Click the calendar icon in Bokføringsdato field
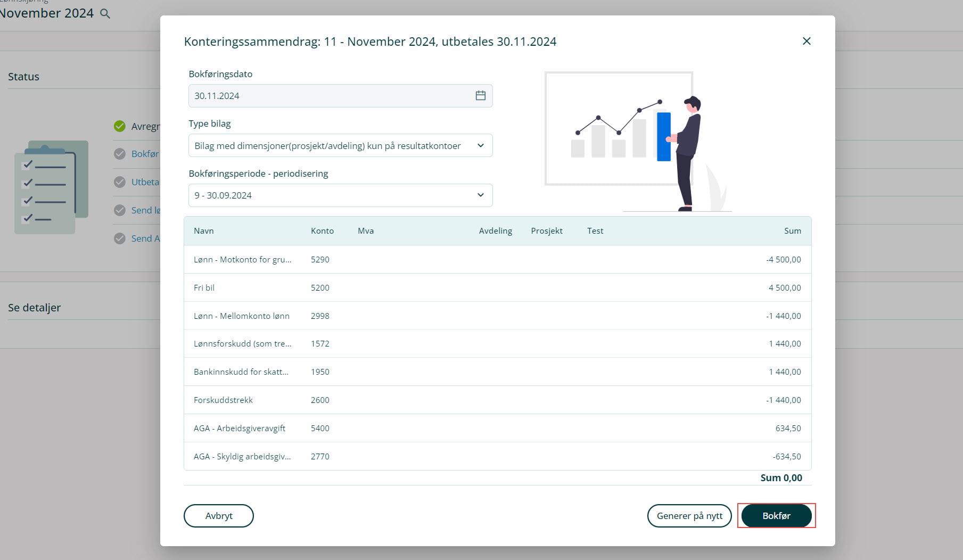 (480, 96)
